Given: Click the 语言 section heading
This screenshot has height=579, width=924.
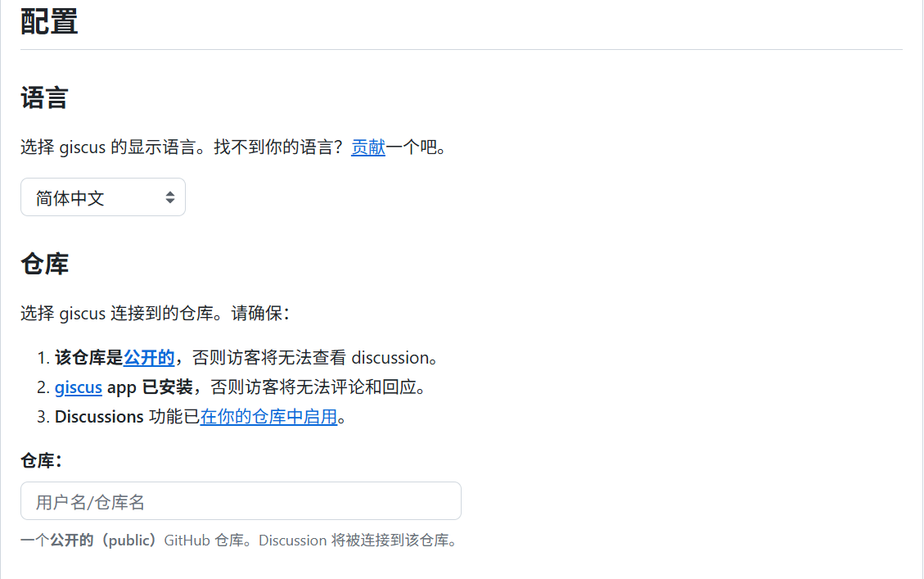Looking at the screenshot, I should pyautogui.click(x=44, y=98).
